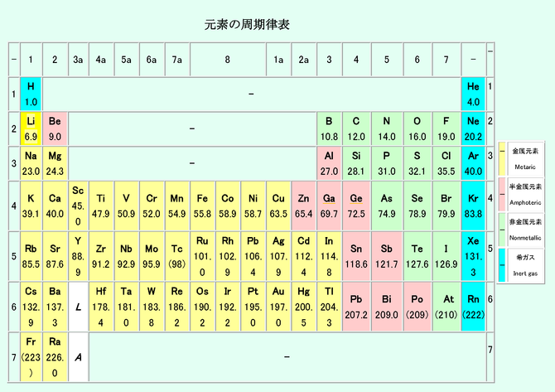Image resolution: width=555 pixels, height=392 pixels.
Task: Click the Oxygen (O) element cell
Action: [417, 128]
